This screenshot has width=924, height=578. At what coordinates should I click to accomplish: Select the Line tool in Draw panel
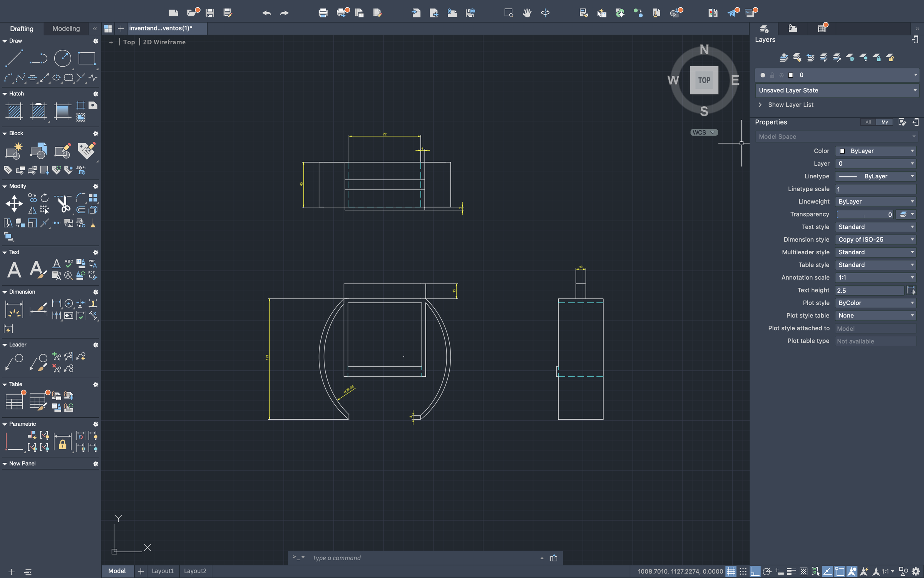[x=14, y=59]
